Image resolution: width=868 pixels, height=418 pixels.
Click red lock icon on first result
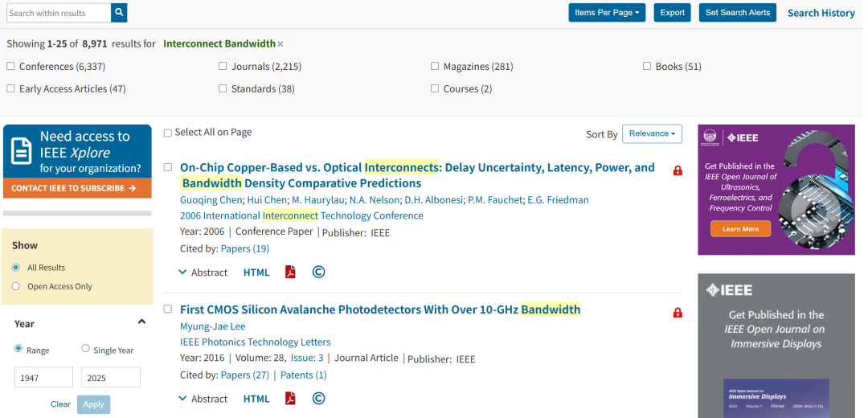(x=678, y=170)
